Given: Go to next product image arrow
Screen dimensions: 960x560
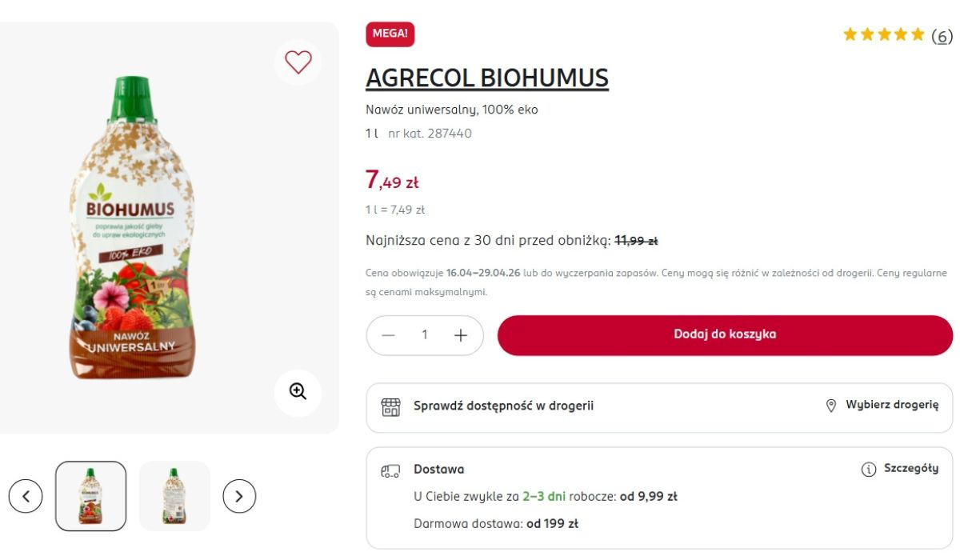Looking at the screenshot, I should pos(238,497).
